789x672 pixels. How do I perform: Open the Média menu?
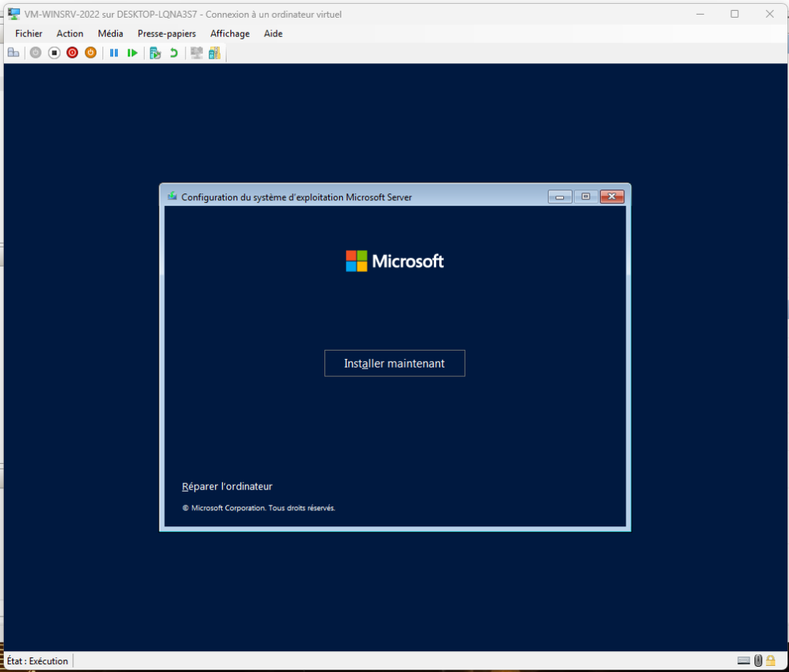click(110, 34)
